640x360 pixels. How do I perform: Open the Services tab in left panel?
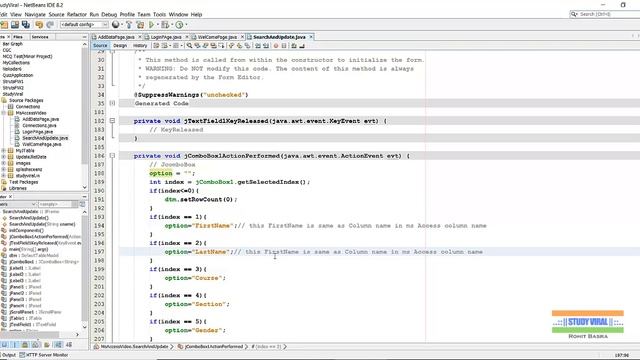click(40, 37)
